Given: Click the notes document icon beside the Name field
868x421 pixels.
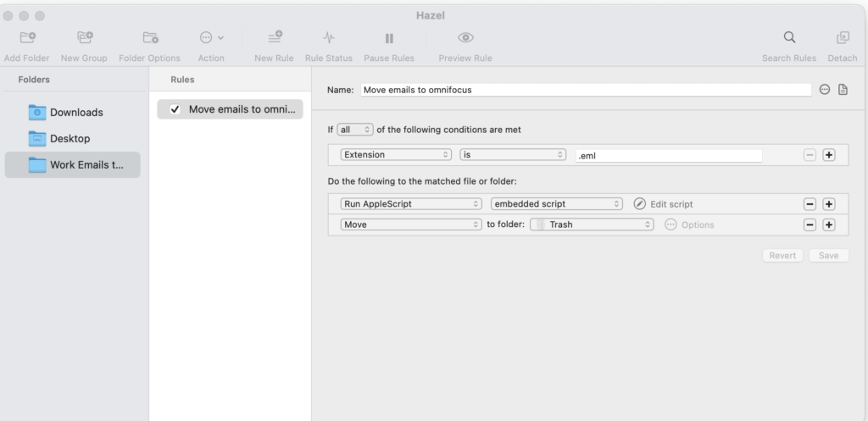Looking at the screenshot, I should pyautogui.click(x=843, y=90).
